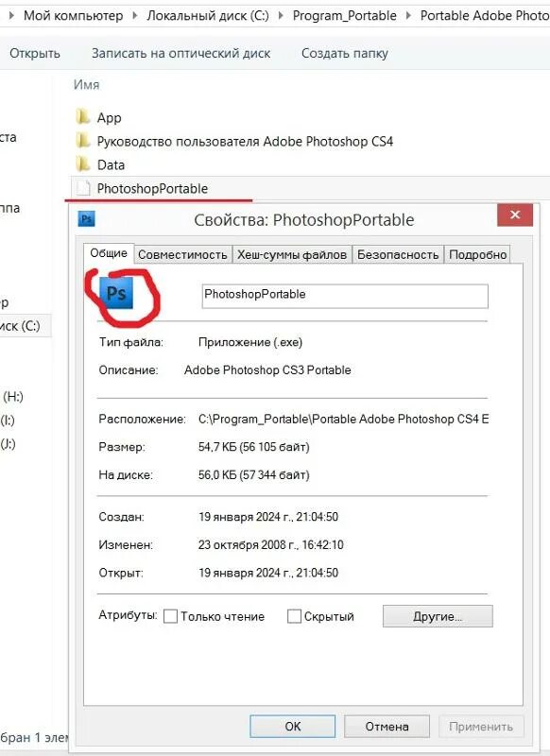Expand the breadcrumb arrow after 'Program_Portable'
This screenshot has height=756, width=550.
tap(408, 15)
